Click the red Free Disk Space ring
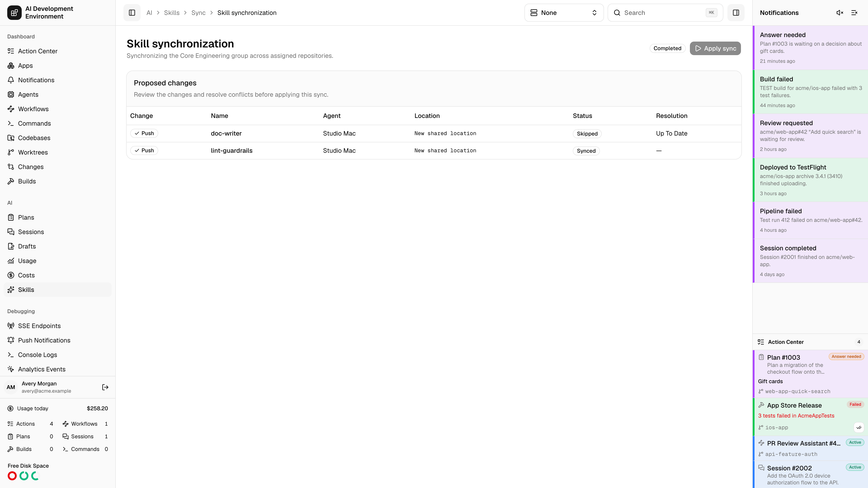This screenshot has height=488, width=868. point(12,476)
